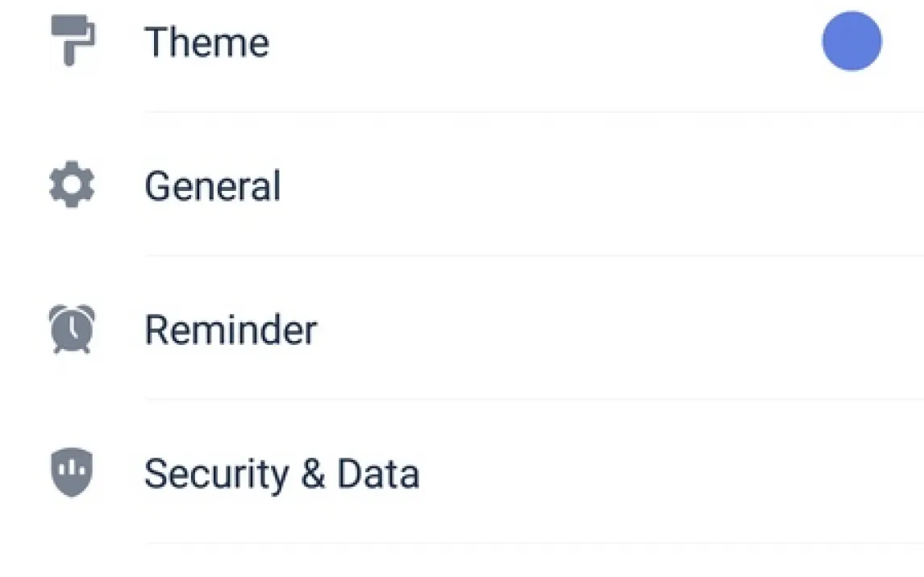Screen dimensions: 924x577
Task: Click the shield icon for Security & Data
Action: point(72,472)
